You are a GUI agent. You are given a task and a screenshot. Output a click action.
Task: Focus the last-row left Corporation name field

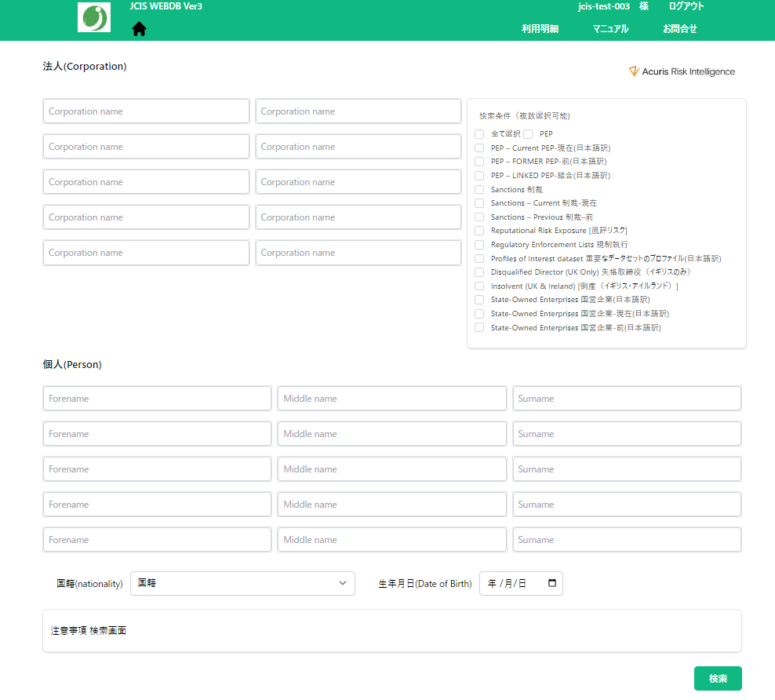147,253
